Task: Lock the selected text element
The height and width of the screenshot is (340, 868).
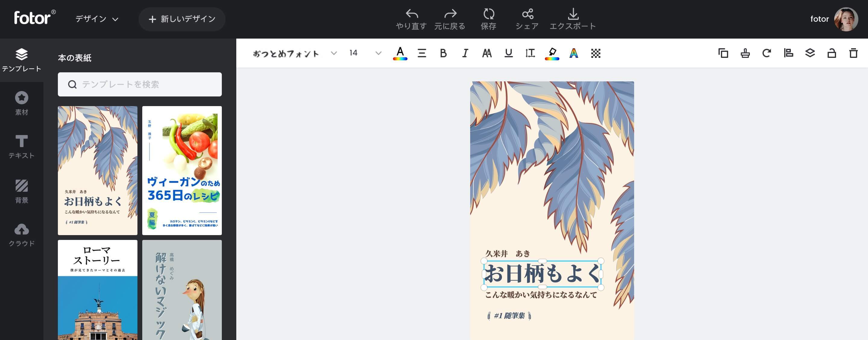Action: point(831,53)
